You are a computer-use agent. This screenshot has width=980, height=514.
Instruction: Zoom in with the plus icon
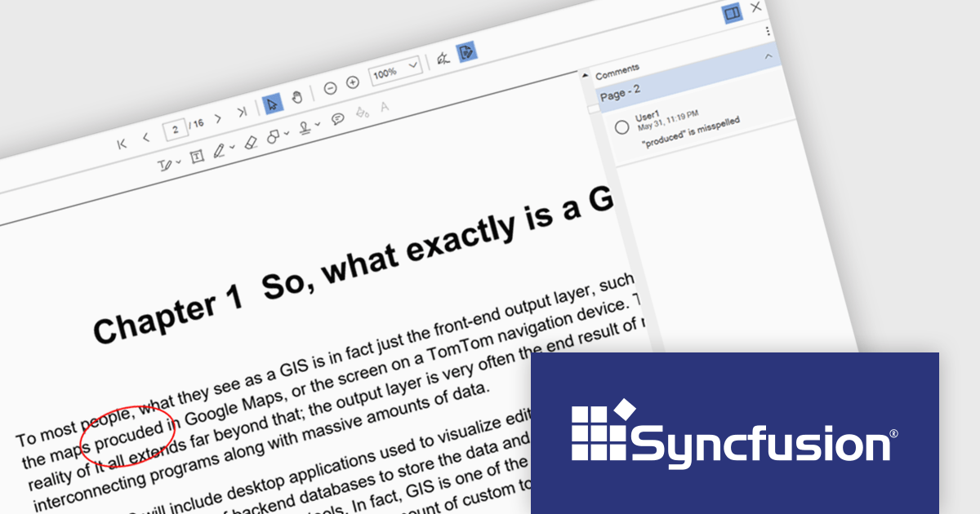pos(353,82)
